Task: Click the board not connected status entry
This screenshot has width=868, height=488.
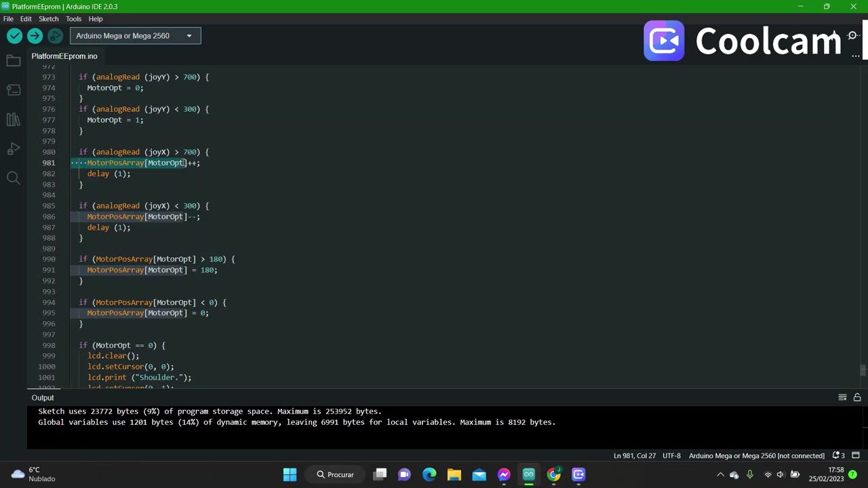Action: pyautogui.click(x=757, y=455)
